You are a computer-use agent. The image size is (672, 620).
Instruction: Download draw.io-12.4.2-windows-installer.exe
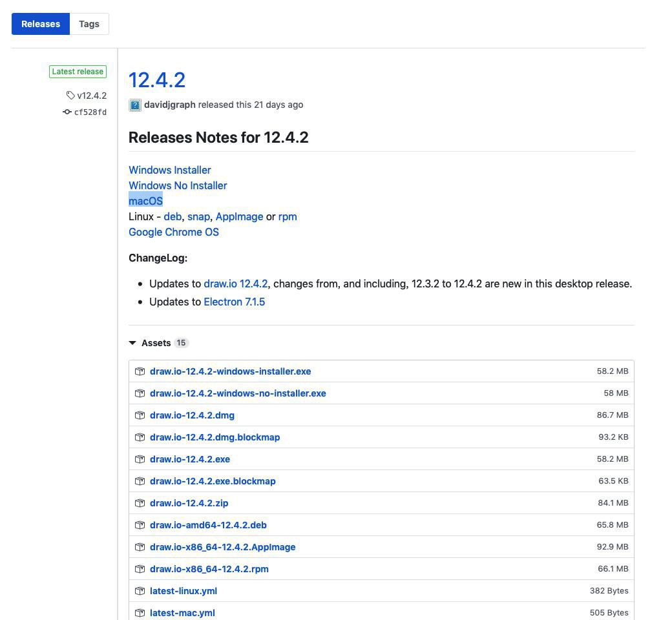pos(230,371)
